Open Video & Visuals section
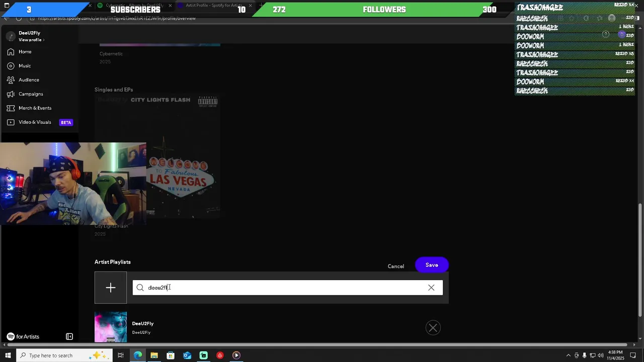This screenshot has width=644, height=362. 35,122
